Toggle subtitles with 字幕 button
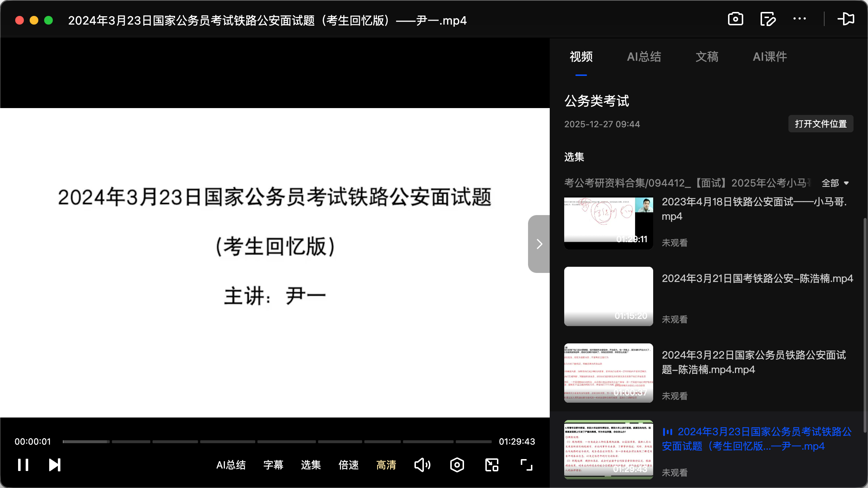 point(273,465)
